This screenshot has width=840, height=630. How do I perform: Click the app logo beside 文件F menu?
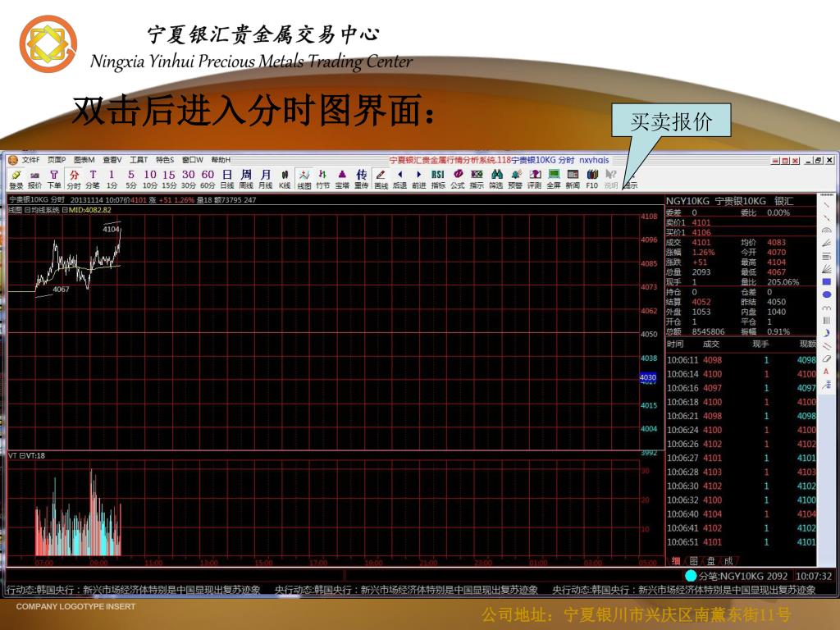pyautogui.click(x=13, y=160)
